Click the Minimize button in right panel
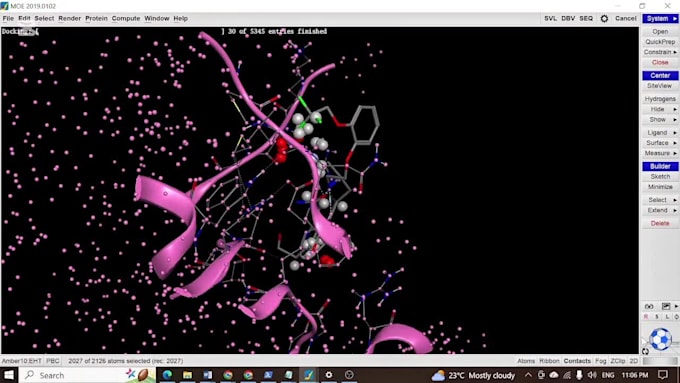This screenshot has height=383, width=680. (x=660, y=187)
